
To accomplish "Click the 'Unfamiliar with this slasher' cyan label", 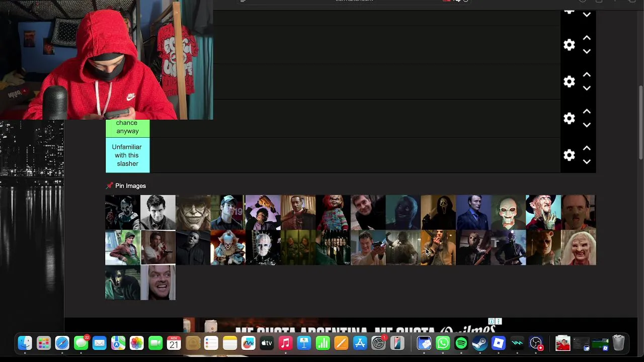I will [x=127, y=155].
